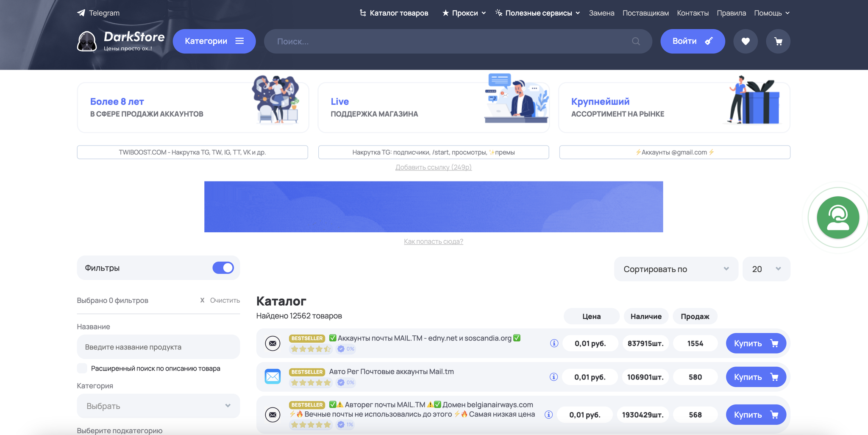Open the green live support chat icon
This screenshot has height=435, width=868.
(x=838, y=217)
